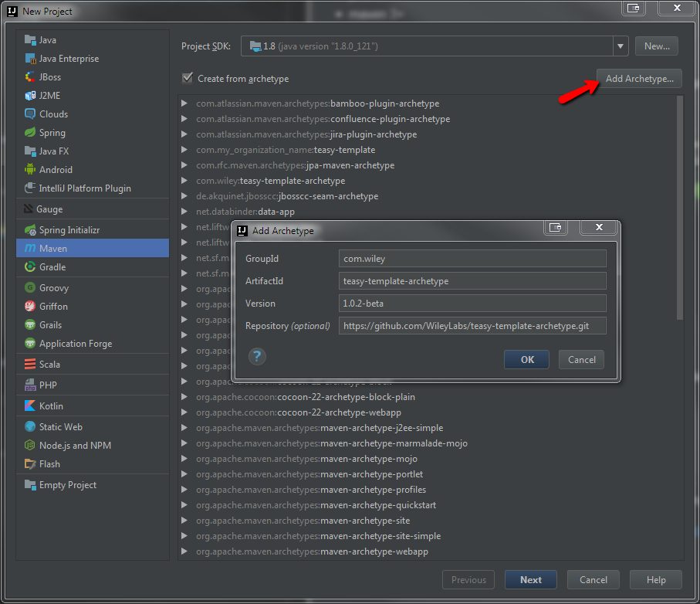This screenshot has width=700, height=604.
Task: Select Kotlin project type
Action: click(x=93, y=406)
